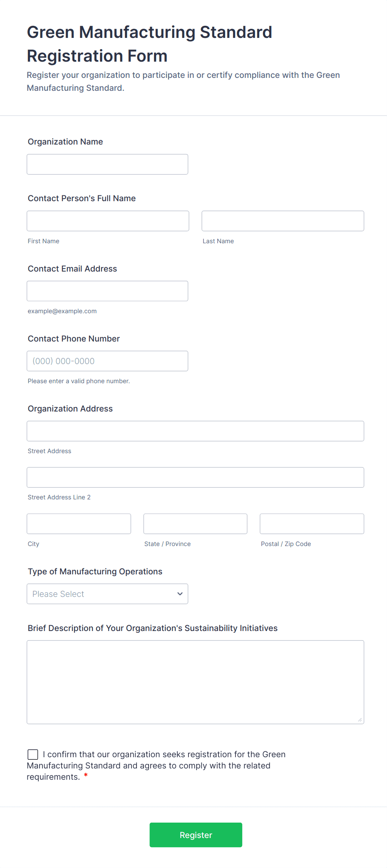This screenshot has height=868, width=387.
Task: Click the Contact Phone Number field
Action: (107, 361)
